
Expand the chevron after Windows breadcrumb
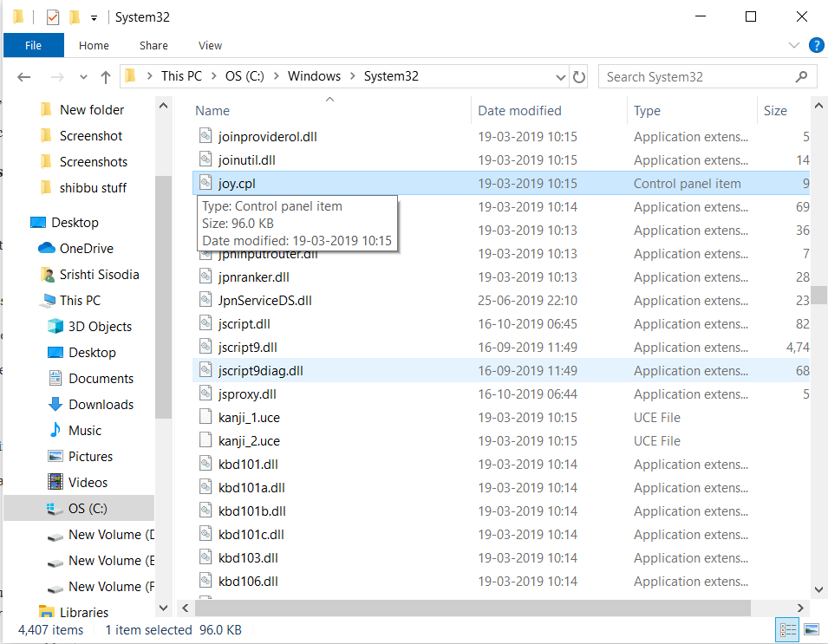(353, 76)
